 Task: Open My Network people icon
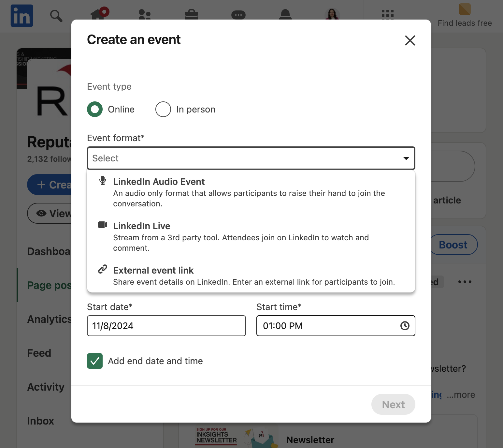click(x=144, y=14)
